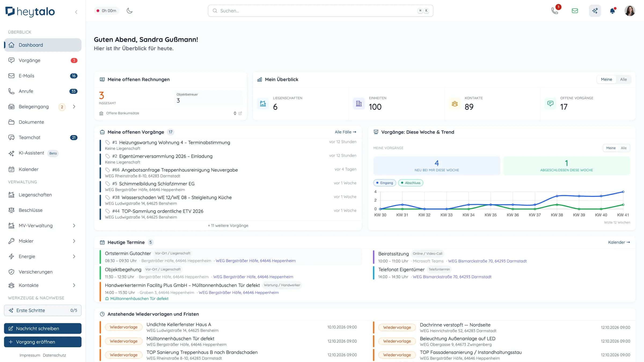Image resolution: width=644 pixels, height=362 pixels.
Task: Click the KI-Assistent sparkle icon in sidebar
Action: 11,153
